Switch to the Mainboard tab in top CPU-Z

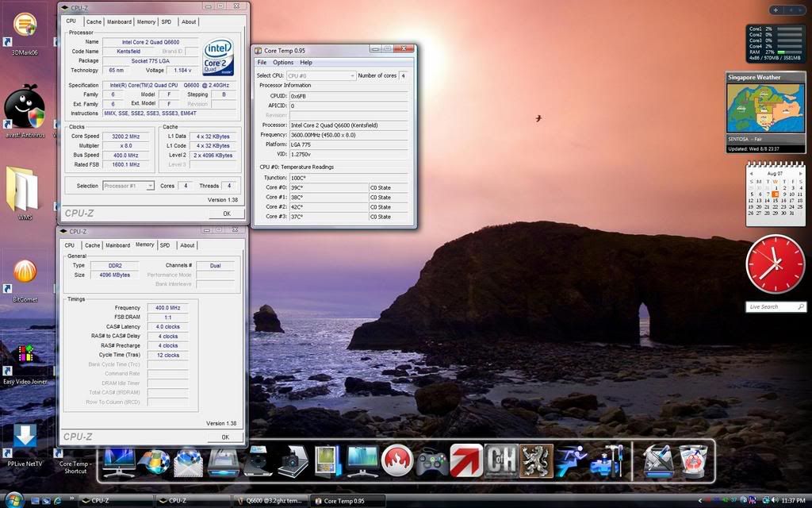point(120,21)
